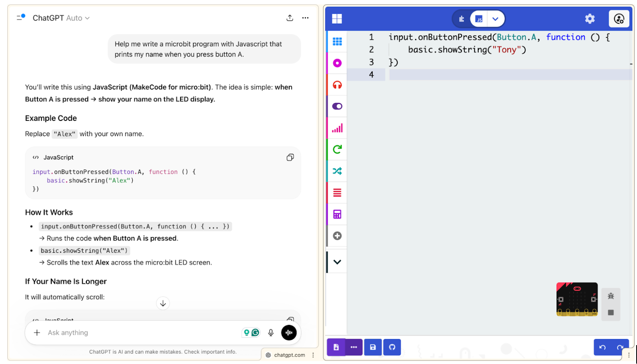The width and height of the screenshot is (637, 364).
Task: Open the Math calculator category
Action: [x=337, y=214]
